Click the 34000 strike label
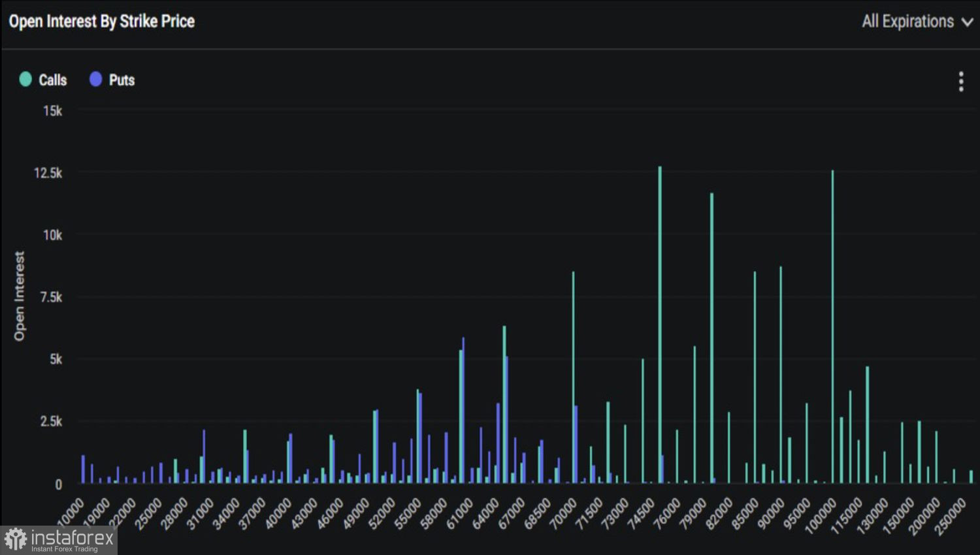Screen dimensions: 980x555 tap(226, 513)
